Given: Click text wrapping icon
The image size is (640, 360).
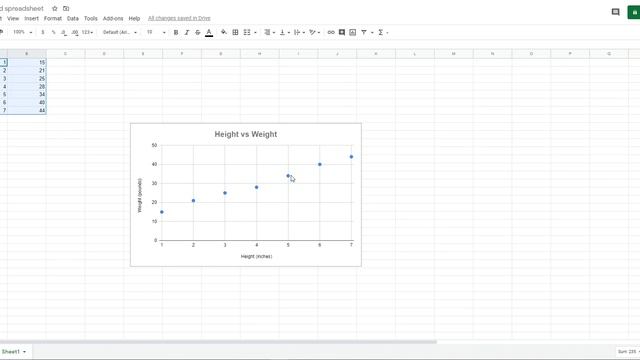Looking at the screenshot, I should 297,32.
